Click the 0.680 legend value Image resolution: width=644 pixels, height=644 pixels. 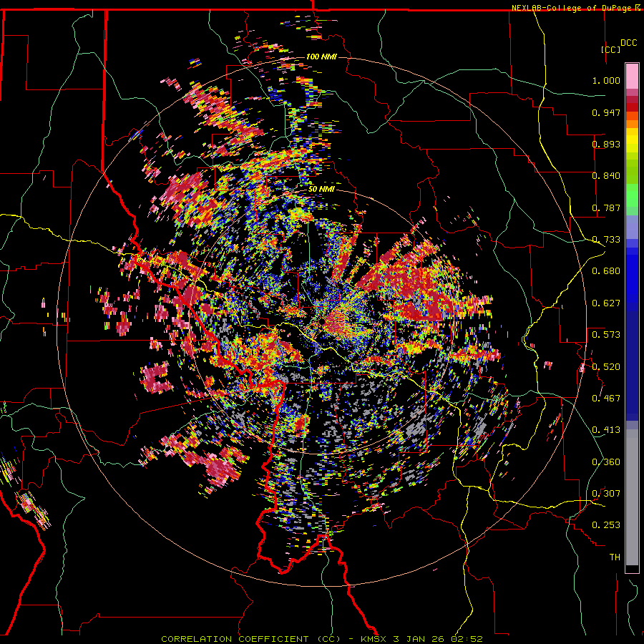(x=606, y=271)
